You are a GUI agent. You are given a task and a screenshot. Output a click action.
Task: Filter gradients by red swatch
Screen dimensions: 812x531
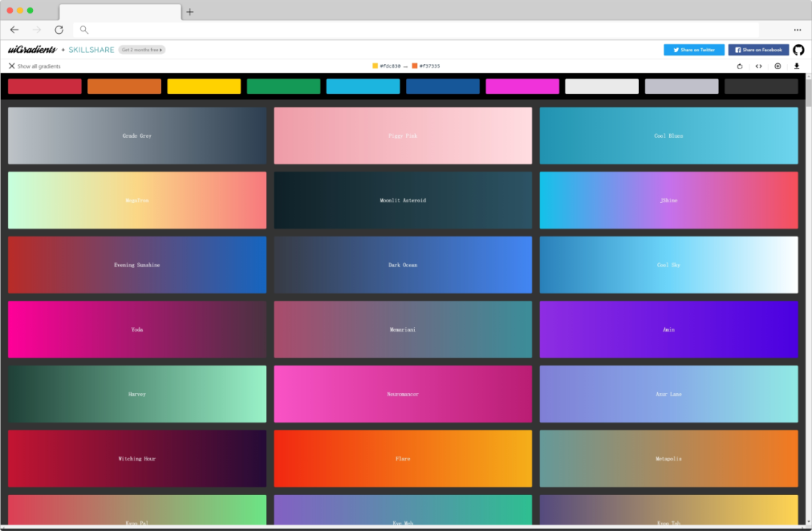tap(44, 86)
